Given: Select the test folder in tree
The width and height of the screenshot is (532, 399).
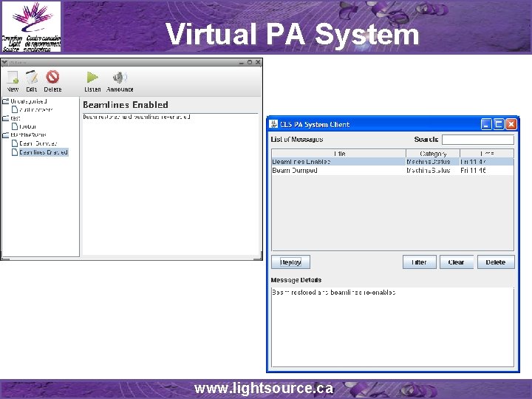Looking at the screenshot, I should coord(12,118).
